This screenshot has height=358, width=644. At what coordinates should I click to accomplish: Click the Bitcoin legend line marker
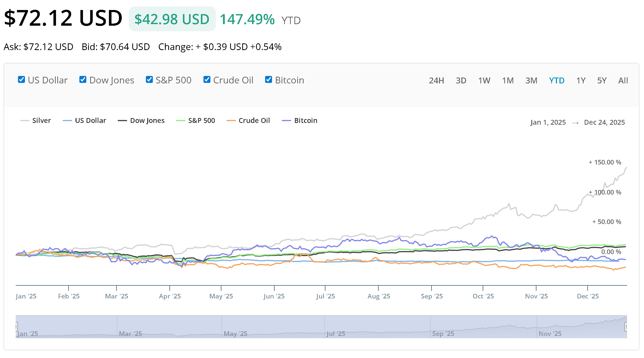tap(286, 121)
